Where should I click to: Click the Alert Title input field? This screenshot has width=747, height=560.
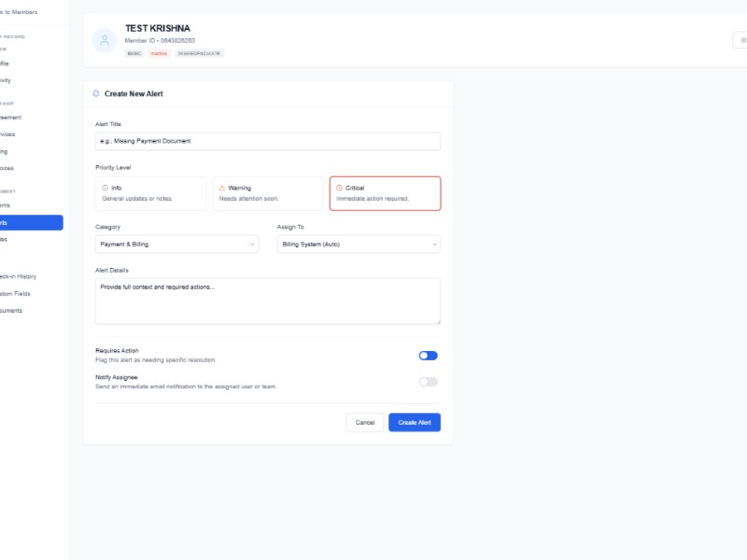[266, 140]
